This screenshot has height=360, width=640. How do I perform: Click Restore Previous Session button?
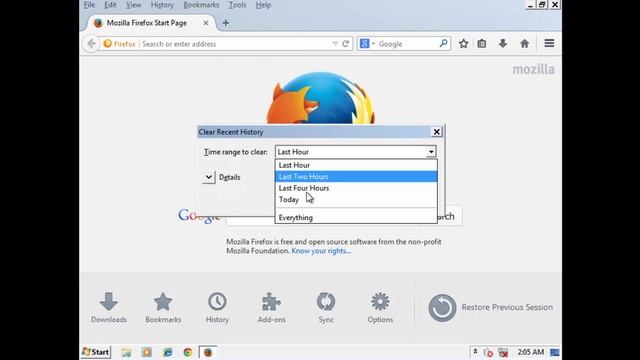[490, 307]
